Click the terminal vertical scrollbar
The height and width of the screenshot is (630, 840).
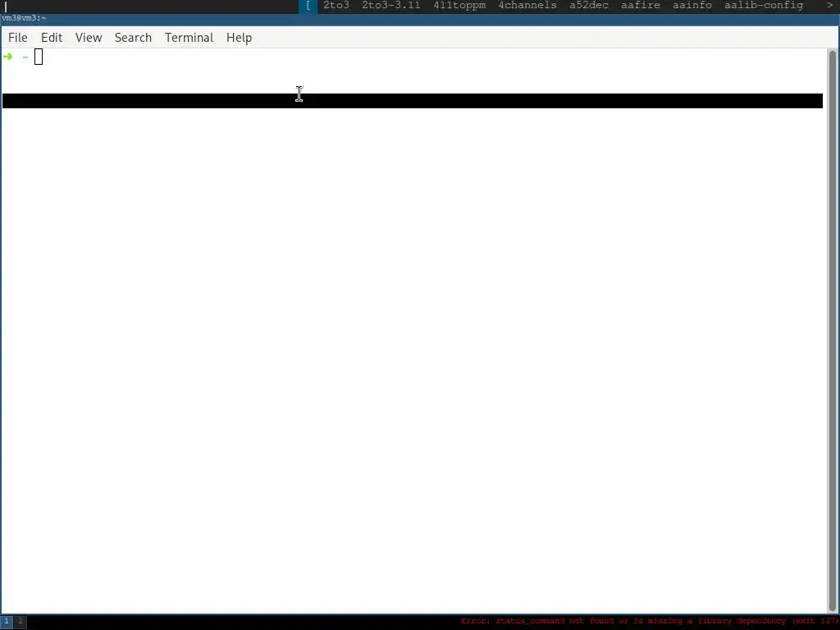click(832, 330)
